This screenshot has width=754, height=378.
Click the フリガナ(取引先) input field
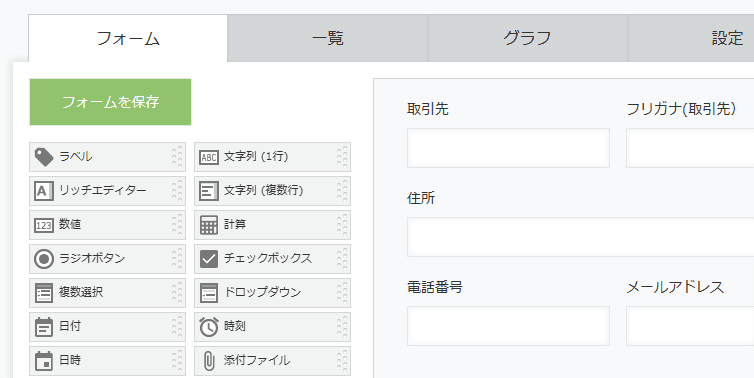pyautogui.click(x=690, y=148)
